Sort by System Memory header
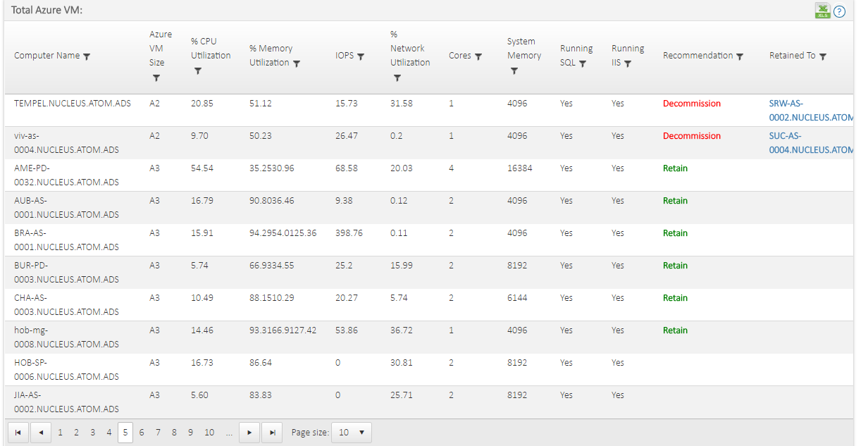 coord(524,49)
